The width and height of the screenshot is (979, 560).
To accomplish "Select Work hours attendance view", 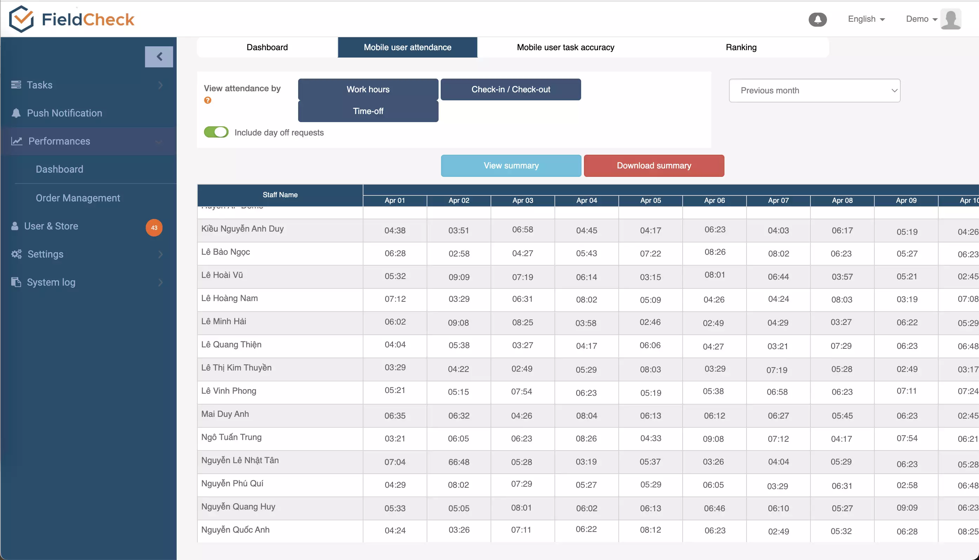I will click(368, 89).
